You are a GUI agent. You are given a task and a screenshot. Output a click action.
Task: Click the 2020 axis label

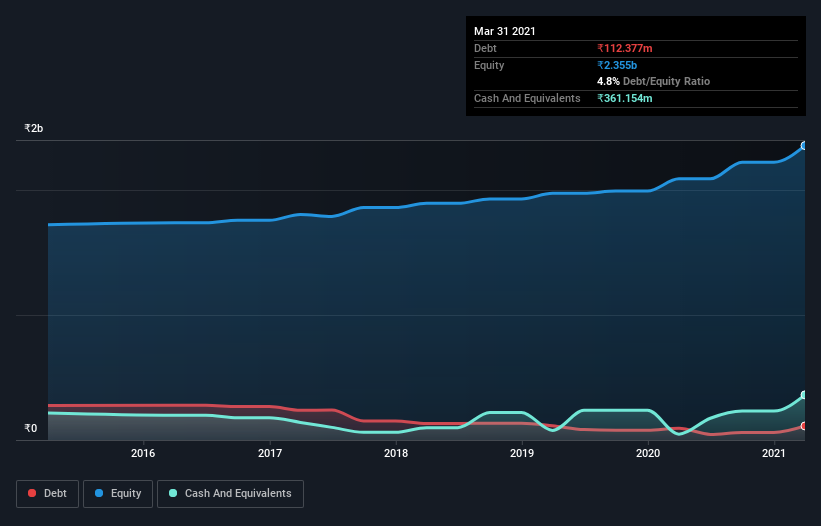(x=648, y=453)
